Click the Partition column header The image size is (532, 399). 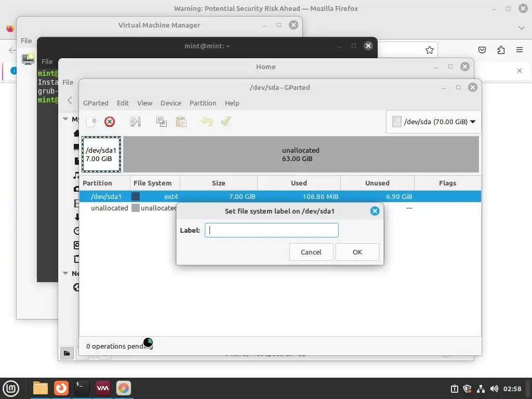point(104,183)
